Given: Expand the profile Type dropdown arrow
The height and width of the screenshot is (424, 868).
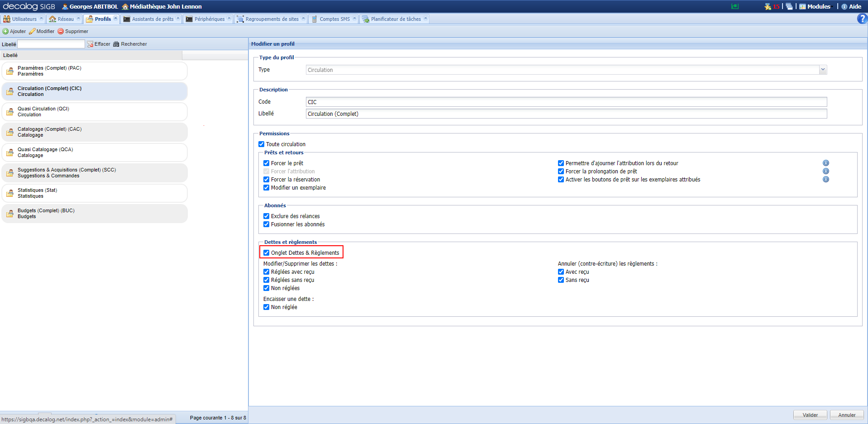Looking at the screenshot, I should click(823, 70).
